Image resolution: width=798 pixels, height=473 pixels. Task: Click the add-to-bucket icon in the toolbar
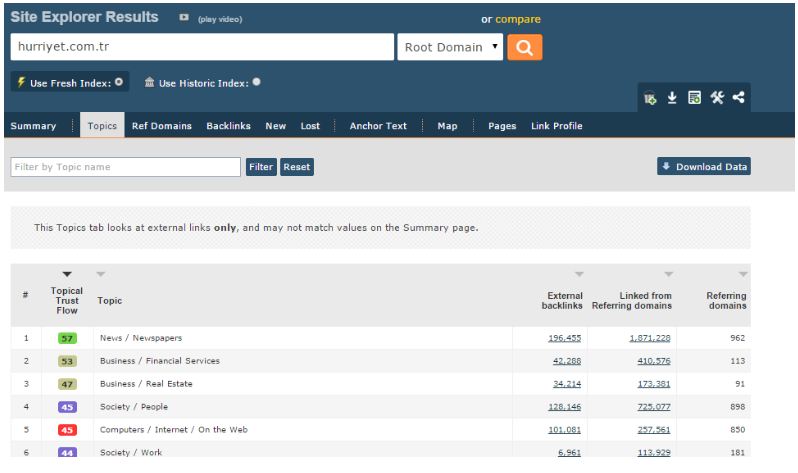coord(650,98)
